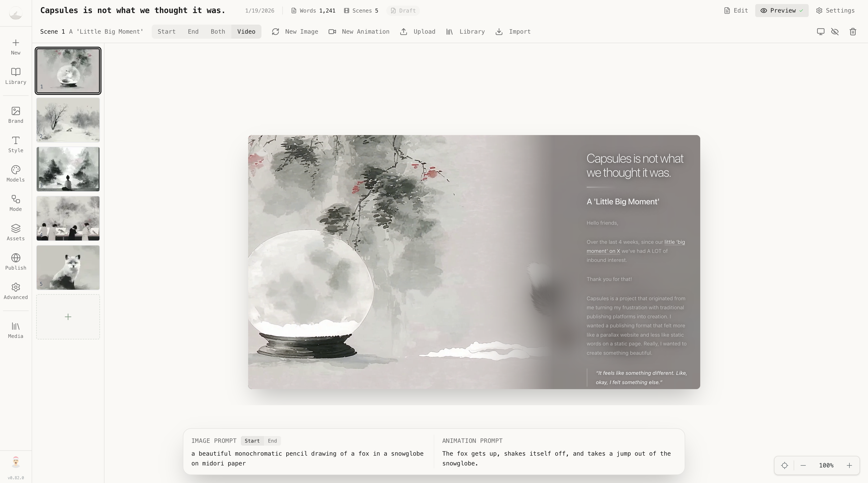The image size is (868, 483).
Task: Open the Publish panel
Action: 15,262
